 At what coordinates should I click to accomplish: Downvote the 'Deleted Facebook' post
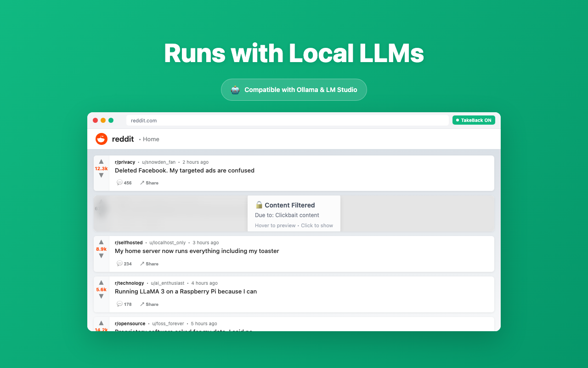tap(102, 175)
